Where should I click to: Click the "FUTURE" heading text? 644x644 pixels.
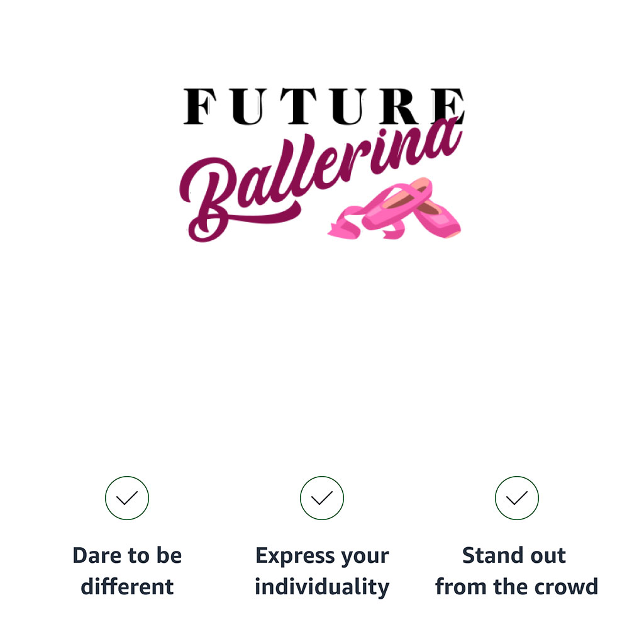(x=324, y=106)
